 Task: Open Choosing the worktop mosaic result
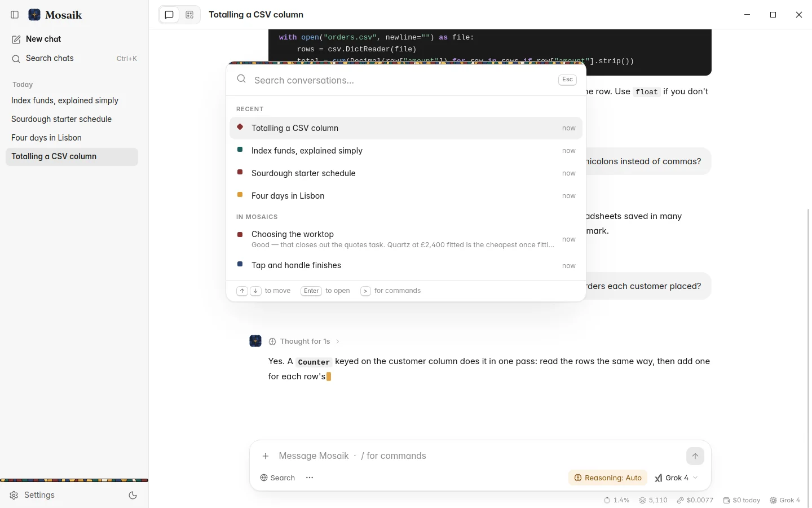(x=406, y=239)
